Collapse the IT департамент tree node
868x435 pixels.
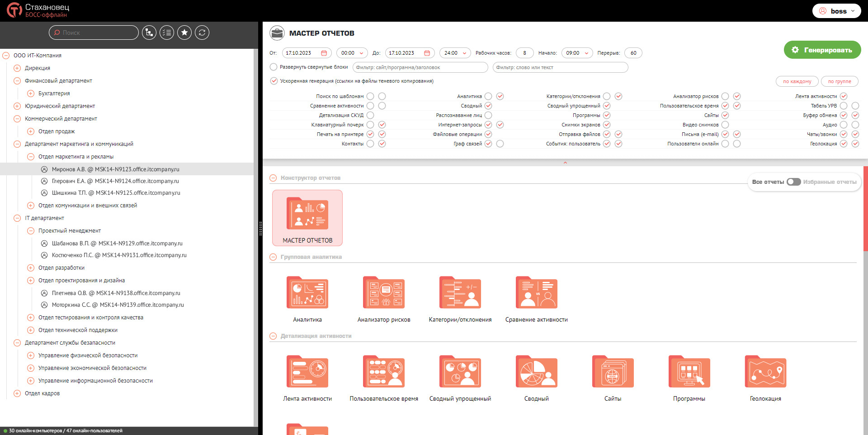[x=17, y=218]
